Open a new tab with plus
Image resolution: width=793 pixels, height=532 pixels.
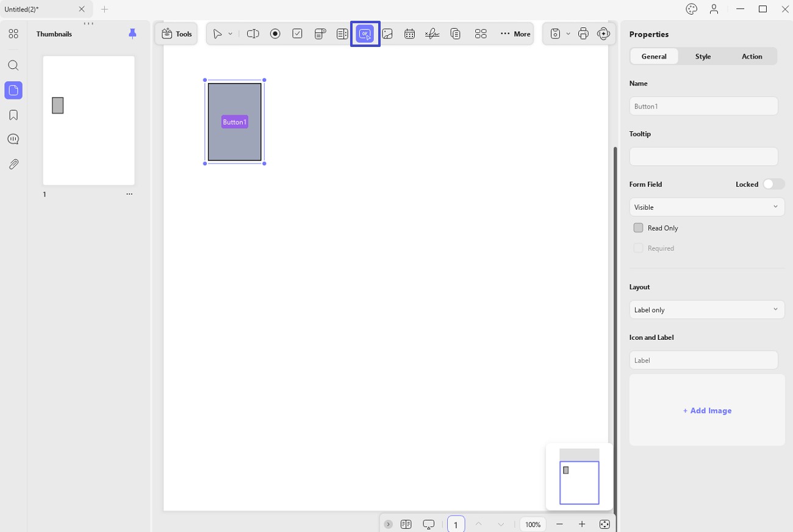(x=104, y=9)
